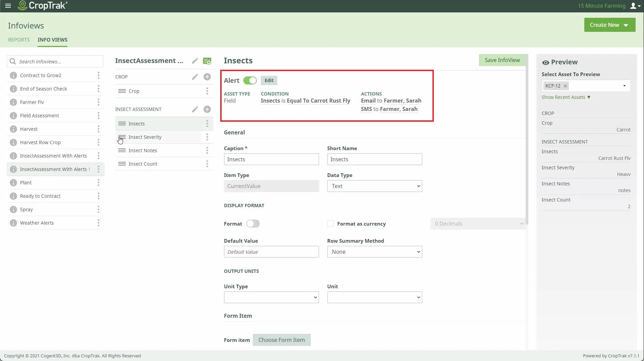The image size is (644, 361).
Task: Open three-dot menu for Harvest infoview
Action: tap(99, 129)
